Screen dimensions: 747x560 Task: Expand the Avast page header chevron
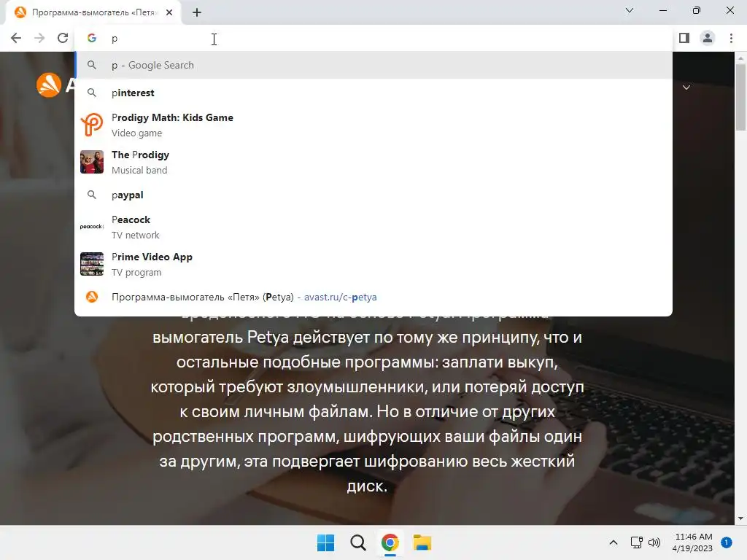click(686, 87)
